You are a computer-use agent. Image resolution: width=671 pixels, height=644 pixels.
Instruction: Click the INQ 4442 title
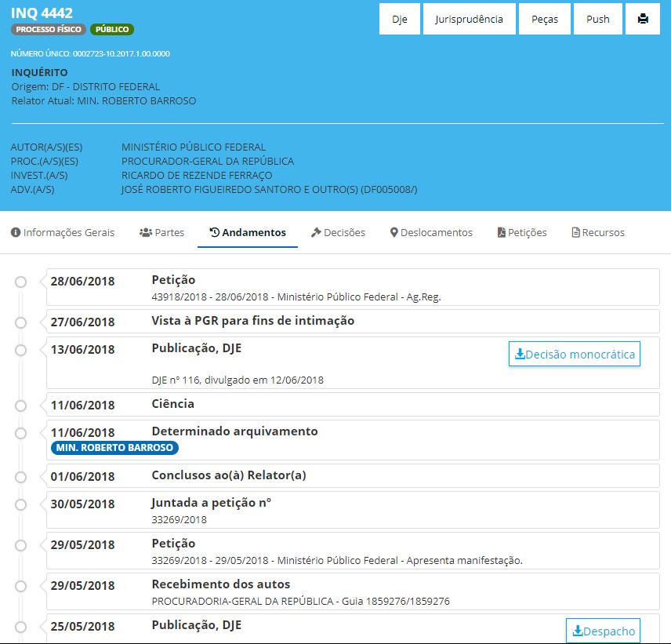click(x=42, y=13)
